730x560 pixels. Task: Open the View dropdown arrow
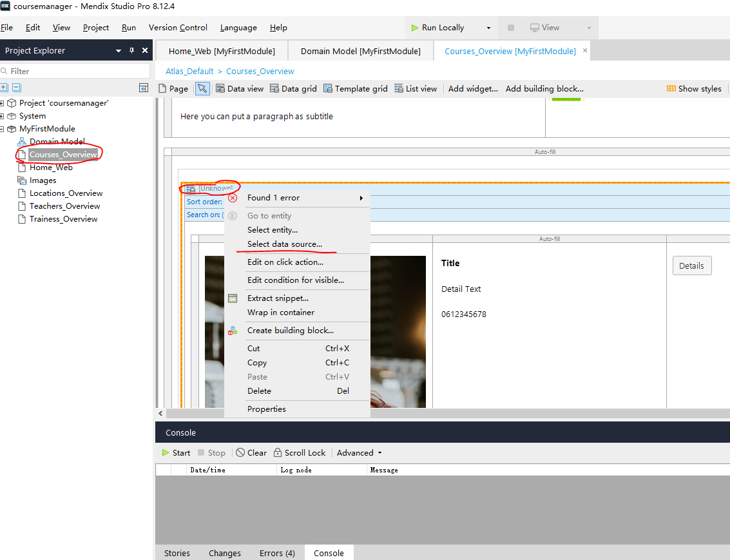click(589, 28)
